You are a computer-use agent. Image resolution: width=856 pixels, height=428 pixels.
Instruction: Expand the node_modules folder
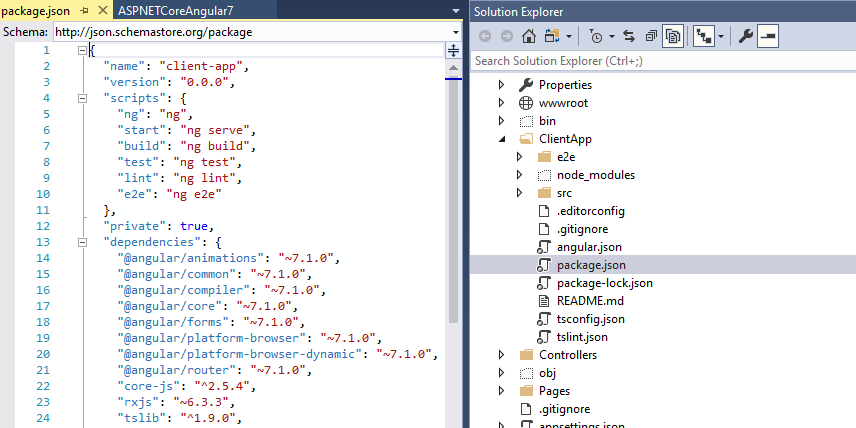[x=520, y=175]
